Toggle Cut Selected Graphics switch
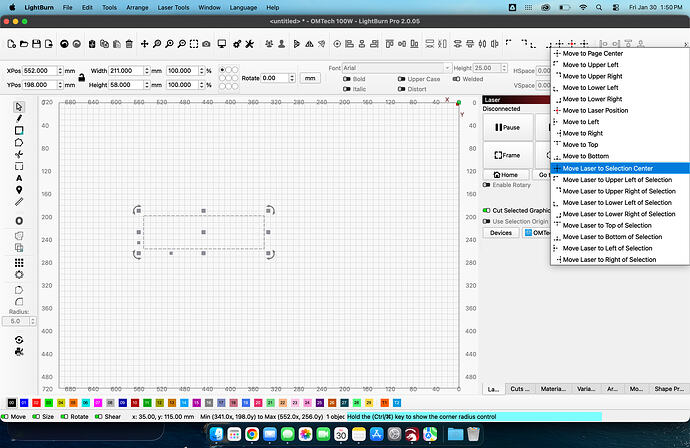The height and width of the screenshot is (448, 690). [x=486, y=210]
